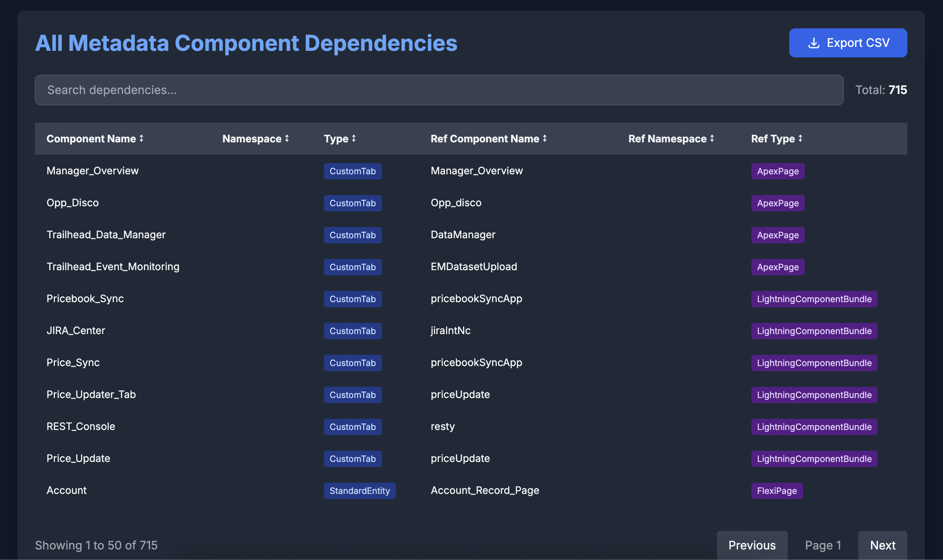Go to the Next page
This screenshot has width=943, height=560.
pyautogui.click(x=882, y=545)
